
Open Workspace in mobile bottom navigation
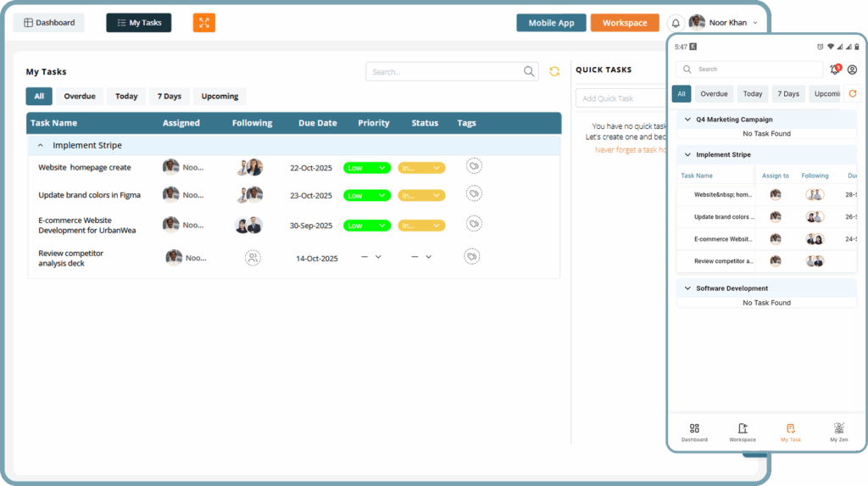[x=742, y=433]
